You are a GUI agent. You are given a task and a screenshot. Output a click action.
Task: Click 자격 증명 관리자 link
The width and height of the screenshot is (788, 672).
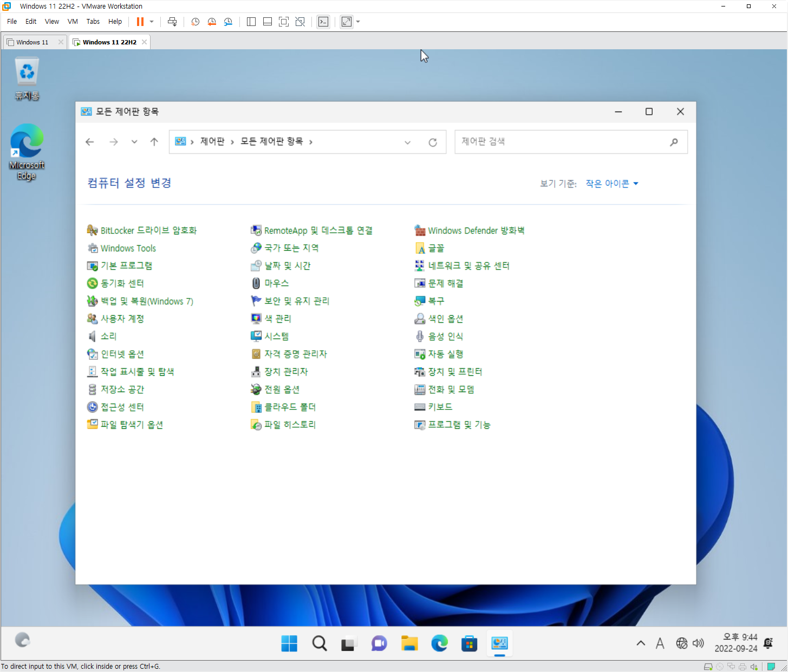(x=296, y=354)
